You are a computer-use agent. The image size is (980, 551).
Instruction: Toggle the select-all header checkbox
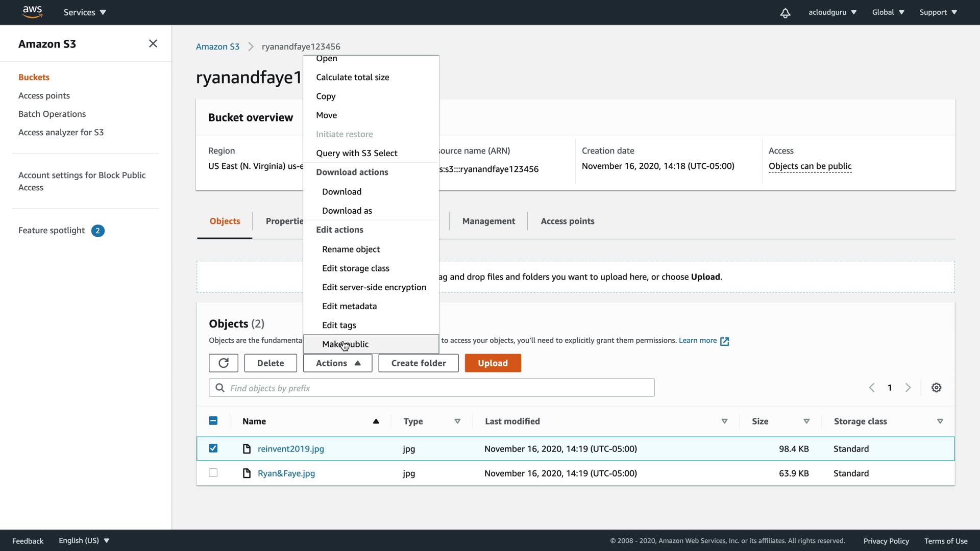213,421
